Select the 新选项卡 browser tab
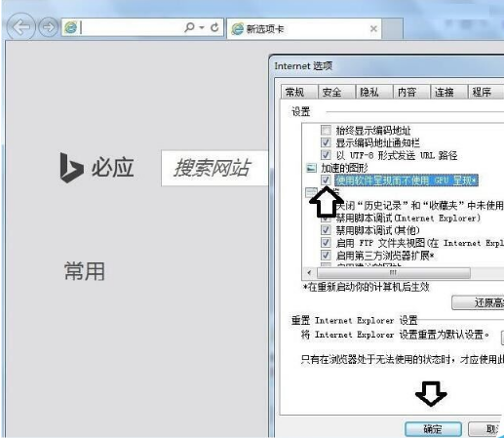The height and width of the screenshot is (438, 504). coord(304,29)
